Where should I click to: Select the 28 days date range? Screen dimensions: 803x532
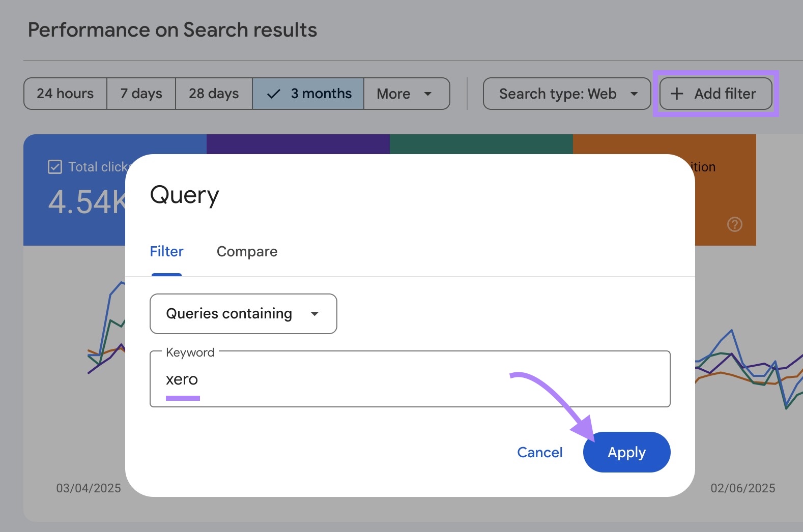(214, 94)
